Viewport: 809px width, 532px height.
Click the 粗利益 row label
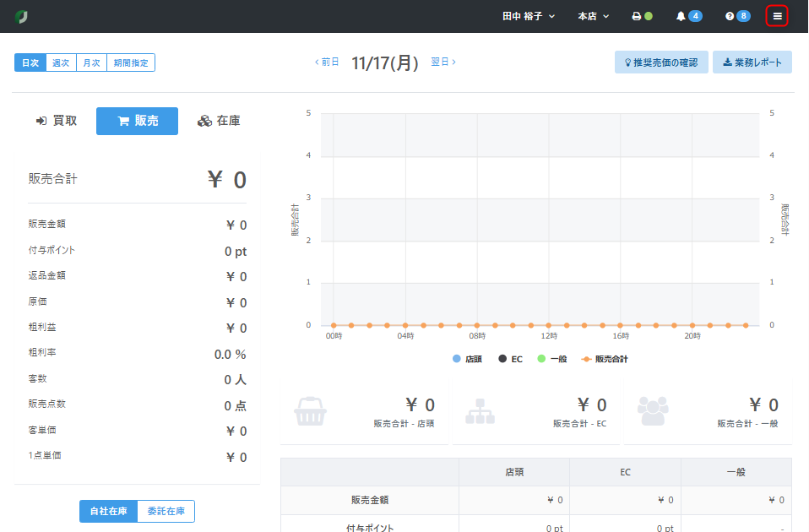pos(42,327)
